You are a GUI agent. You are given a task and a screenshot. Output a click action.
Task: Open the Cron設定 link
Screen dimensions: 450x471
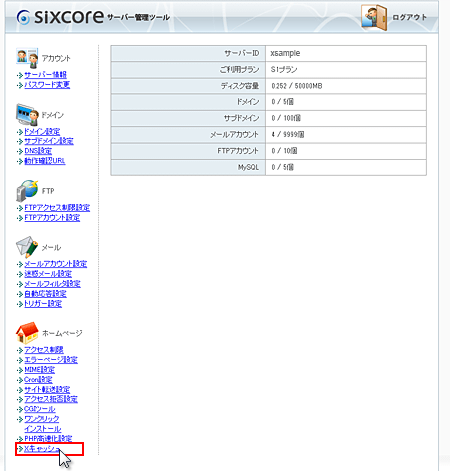tap(38, 379)
